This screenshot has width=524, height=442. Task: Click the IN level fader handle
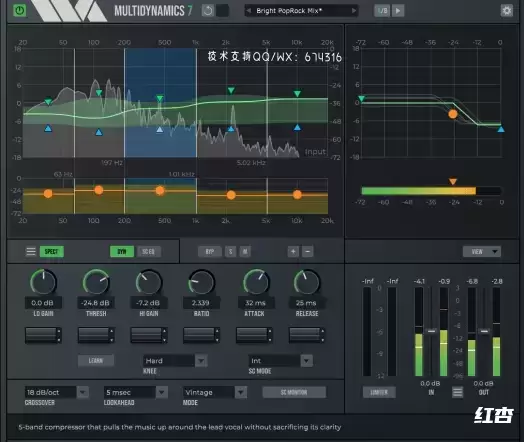[x=431, y=331]
